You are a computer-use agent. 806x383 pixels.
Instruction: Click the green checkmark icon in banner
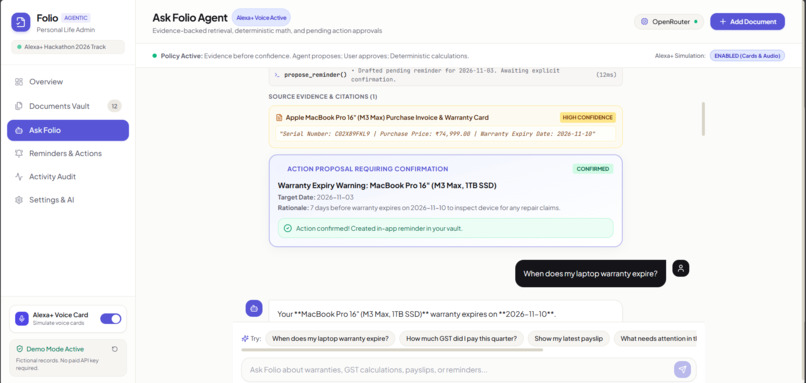click(x=287, y=228)
